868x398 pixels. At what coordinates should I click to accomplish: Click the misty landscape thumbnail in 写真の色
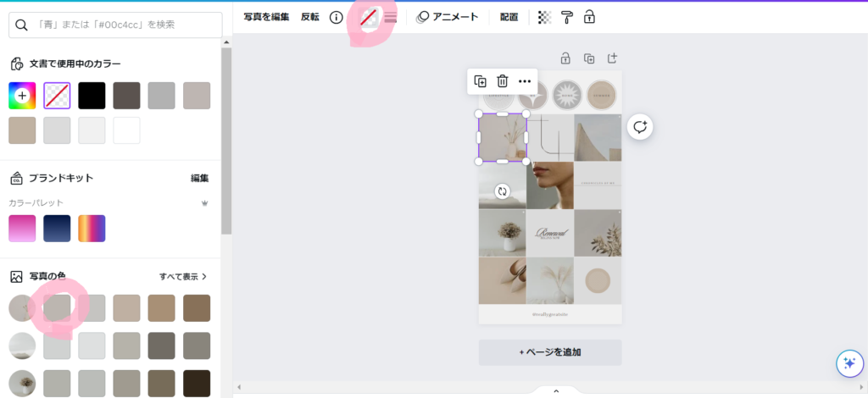22,345
